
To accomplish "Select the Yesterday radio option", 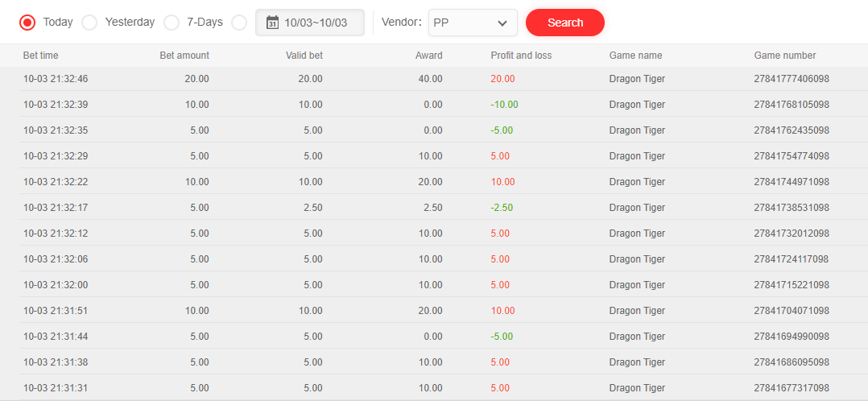I will coord(89,23).
